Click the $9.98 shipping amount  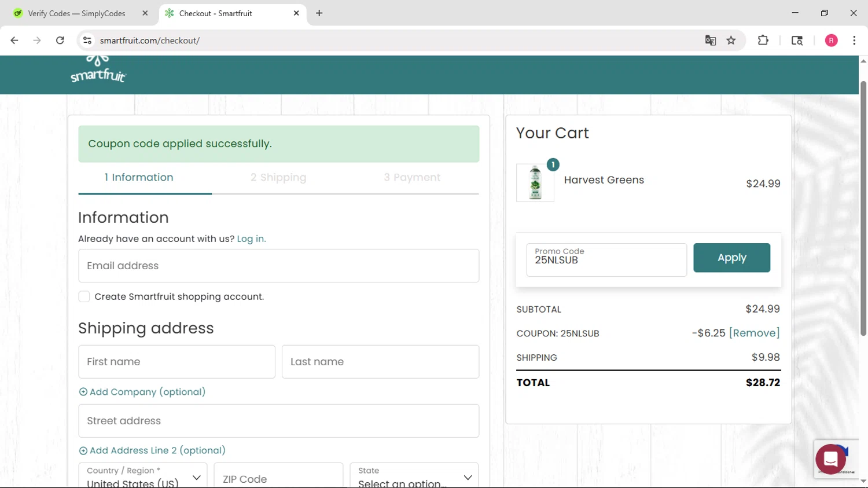pos(766,357)
